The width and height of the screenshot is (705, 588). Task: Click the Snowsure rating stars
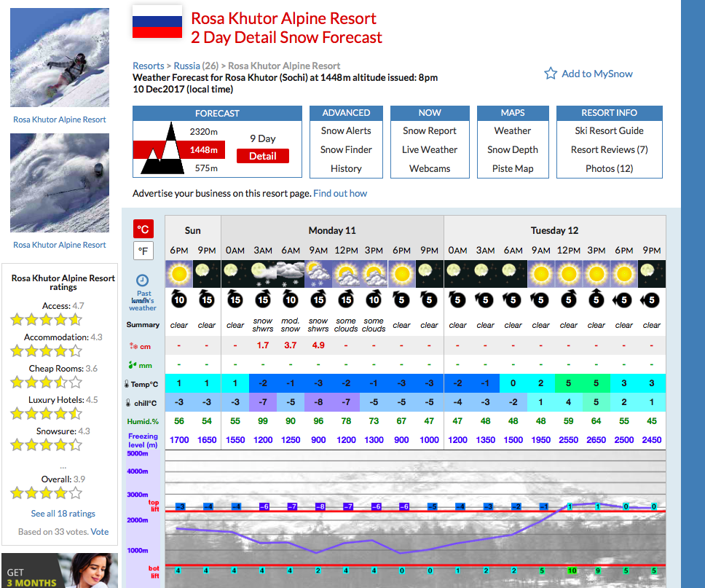click(47, 445)
